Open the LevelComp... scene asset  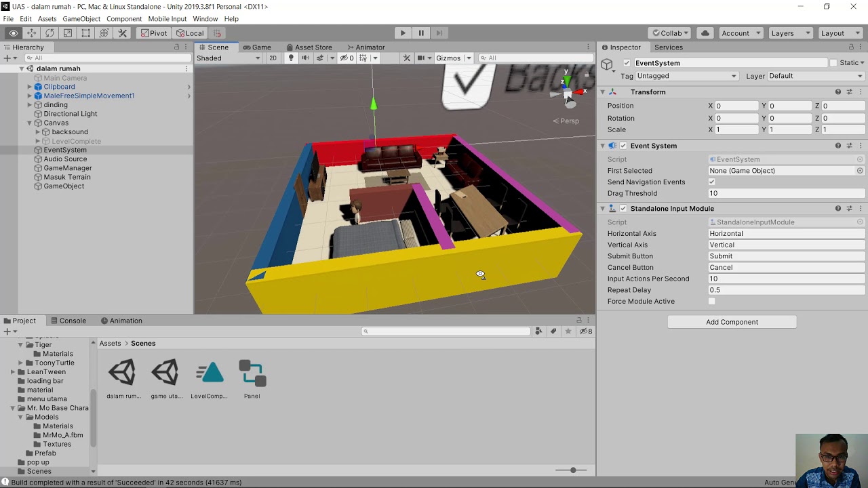click(x=210, y=379)
